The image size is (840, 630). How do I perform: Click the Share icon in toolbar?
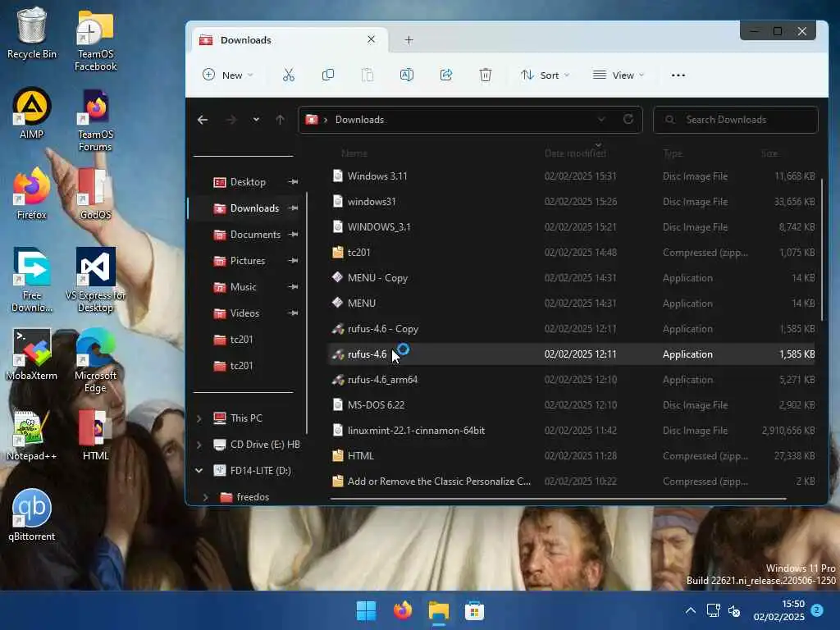pos(446,75)
